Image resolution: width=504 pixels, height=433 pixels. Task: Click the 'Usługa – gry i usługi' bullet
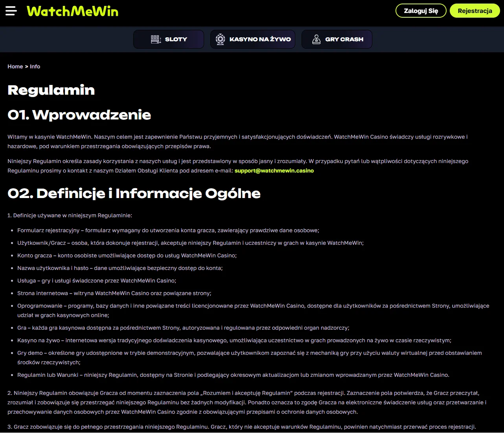tap(97, 281)
